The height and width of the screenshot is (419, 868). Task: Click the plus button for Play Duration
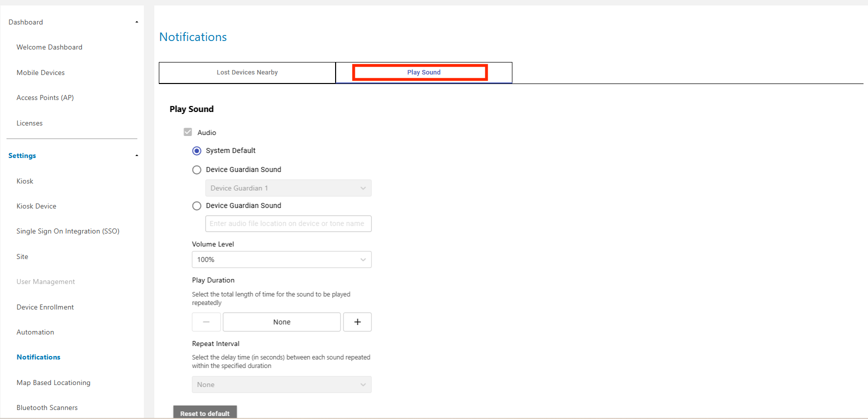pos(357,322)
